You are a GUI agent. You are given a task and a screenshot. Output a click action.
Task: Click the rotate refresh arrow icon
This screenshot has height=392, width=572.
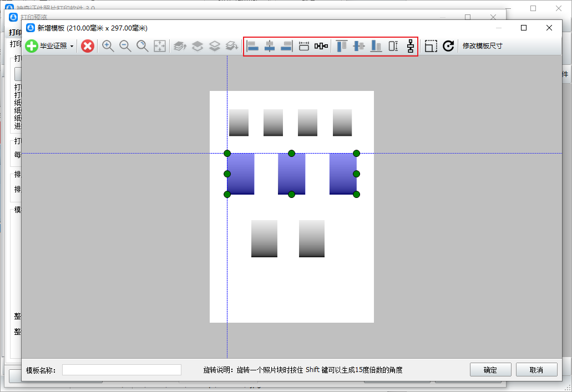[x=448, y=46]
